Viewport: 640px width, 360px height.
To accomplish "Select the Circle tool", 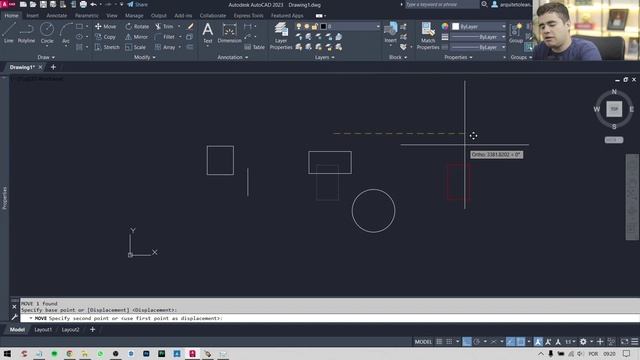I will [x=47, y=33].
